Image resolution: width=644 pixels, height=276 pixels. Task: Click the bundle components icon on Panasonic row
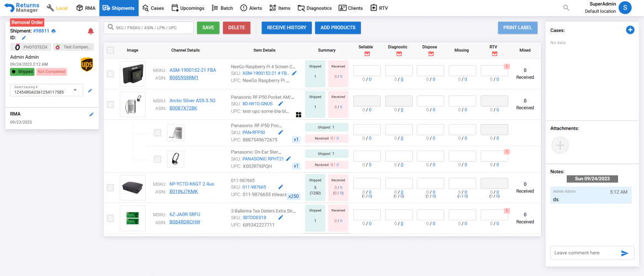[299, 115]
